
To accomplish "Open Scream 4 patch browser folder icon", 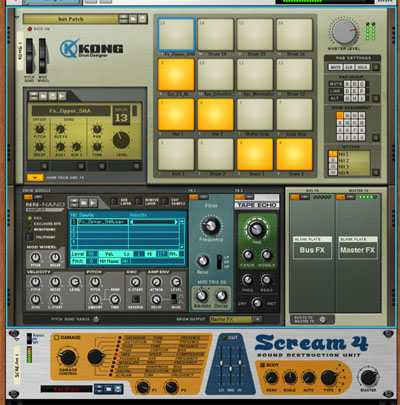I will click(108, 389).
